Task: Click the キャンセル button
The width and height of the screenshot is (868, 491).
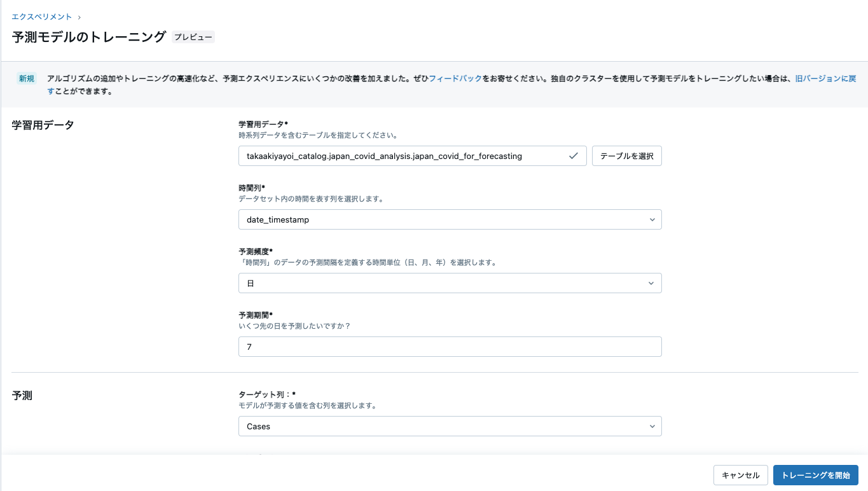Action: pyautogui.click(x=740, y=475)
